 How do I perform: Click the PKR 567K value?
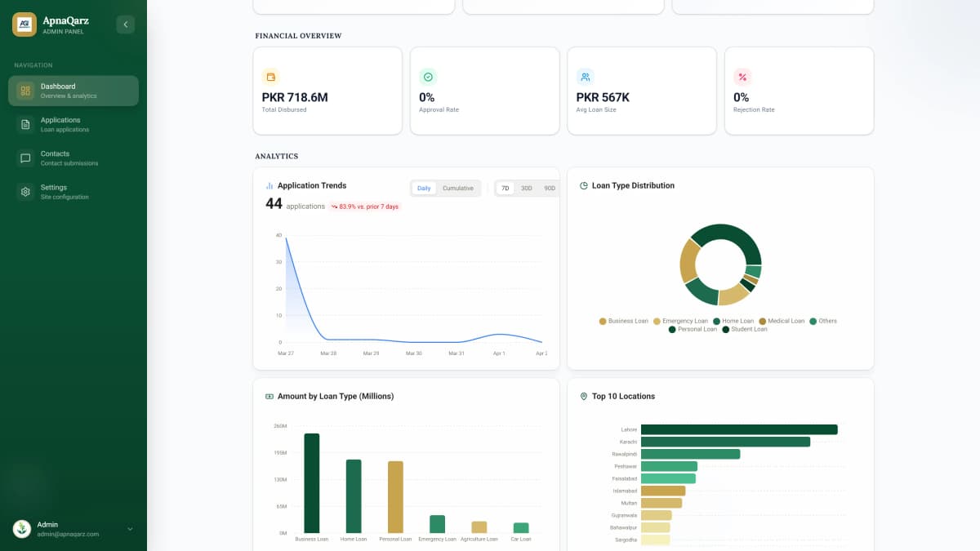click(603, 97)
